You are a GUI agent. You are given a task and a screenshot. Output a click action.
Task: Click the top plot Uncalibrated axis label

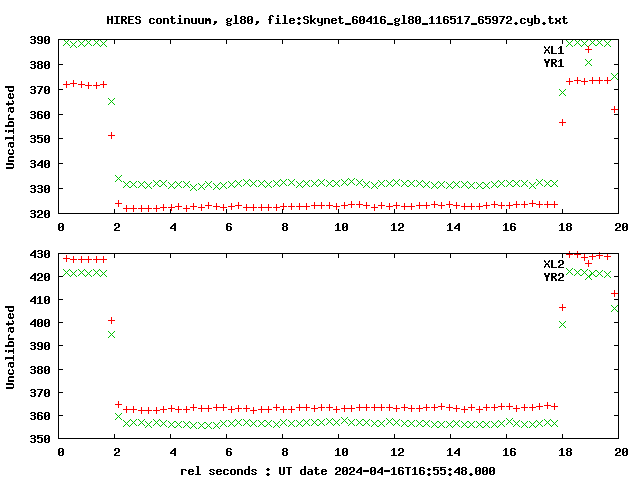pyautogui.click(x=10, y=127)
